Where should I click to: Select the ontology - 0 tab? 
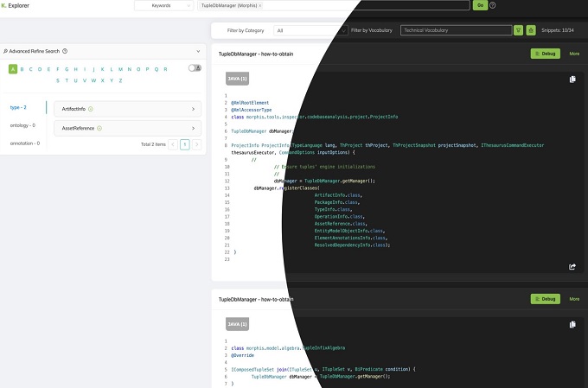coord(22,125)
